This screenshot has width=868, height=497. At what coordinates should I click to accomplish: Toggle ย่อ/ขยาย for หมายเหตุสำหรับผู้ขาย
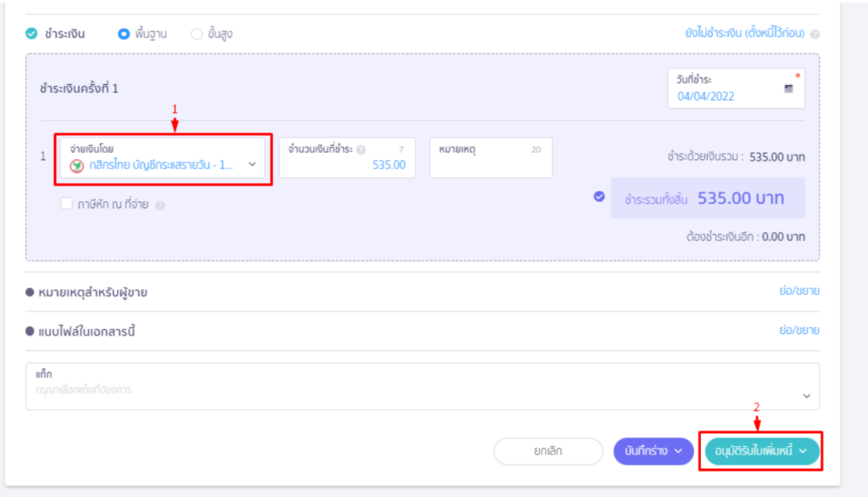(798, 291)
